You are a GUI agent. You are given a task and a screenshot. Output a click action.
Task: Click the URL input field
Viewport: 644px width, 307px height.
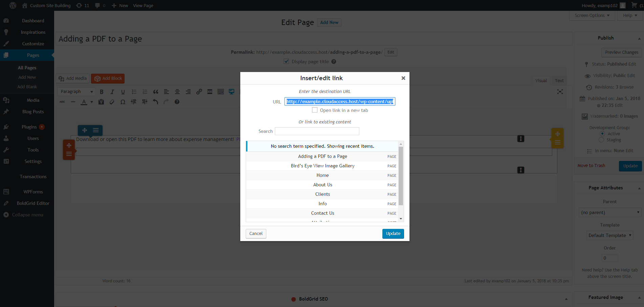tap(340, 101)
